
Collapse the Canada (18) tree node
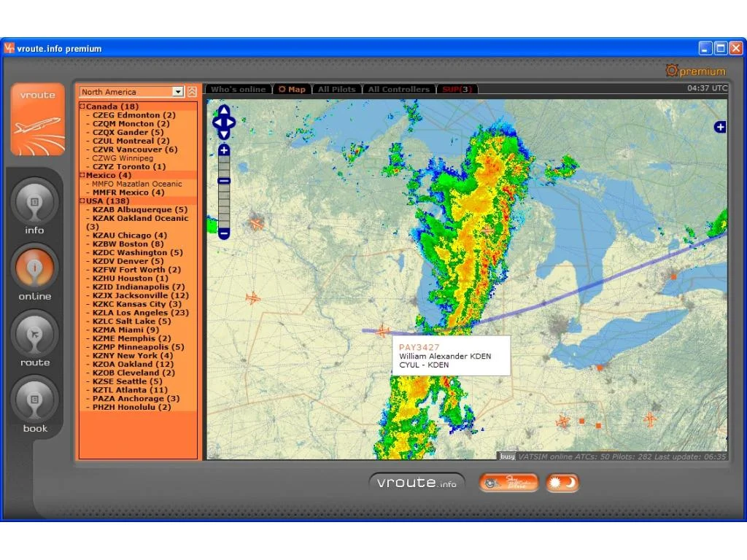click(x=82, y=106)
